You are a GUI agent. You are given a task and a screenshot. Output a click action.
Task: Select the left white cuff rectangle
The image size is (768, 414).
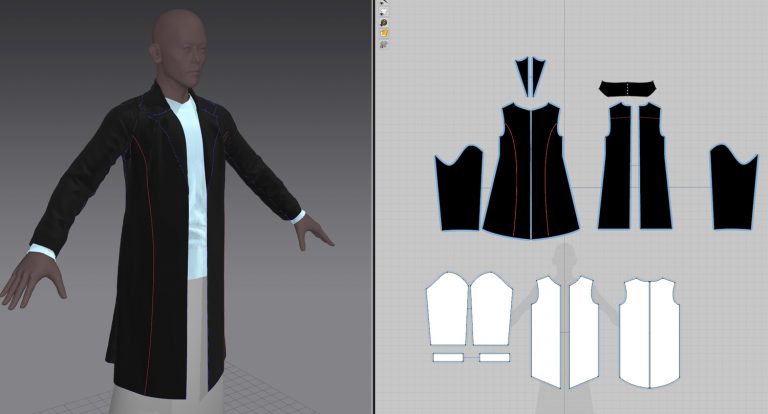448,358
